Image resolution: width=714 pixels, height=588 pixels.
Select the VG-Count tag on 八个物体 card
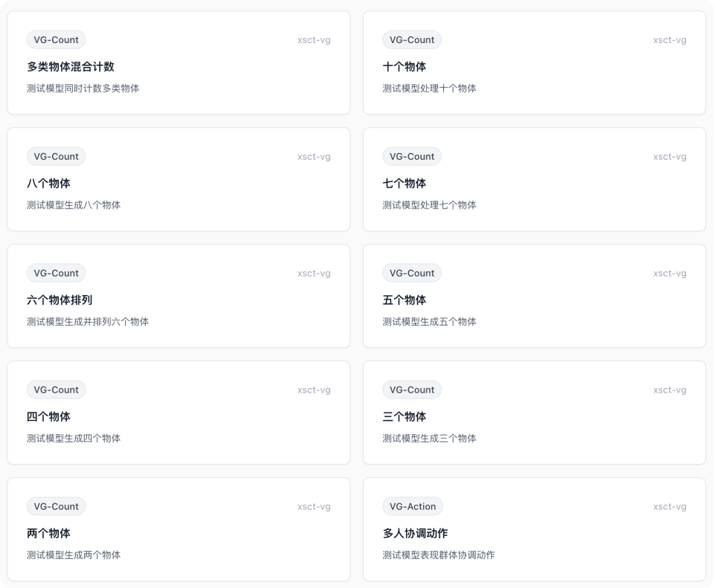56,156
